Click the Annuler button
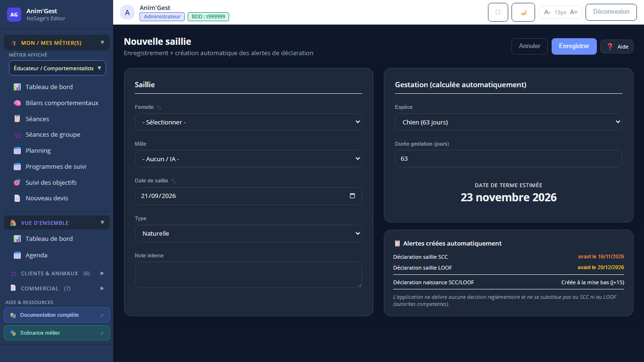 529,46
